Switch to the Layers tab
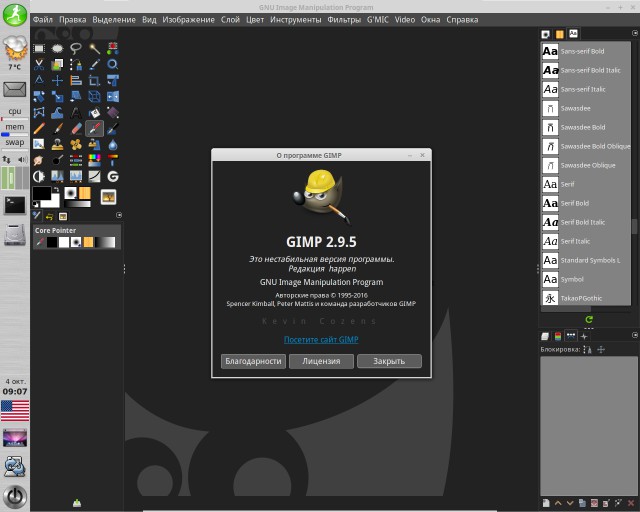Viewport: 640px width, 512px height. click(545, 336)
